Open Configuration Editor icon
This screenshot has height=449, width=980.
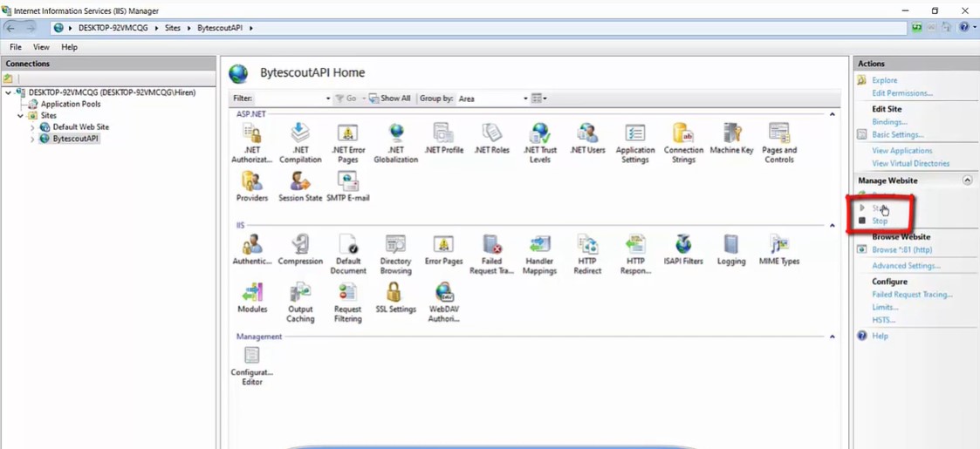click(252, 365)
